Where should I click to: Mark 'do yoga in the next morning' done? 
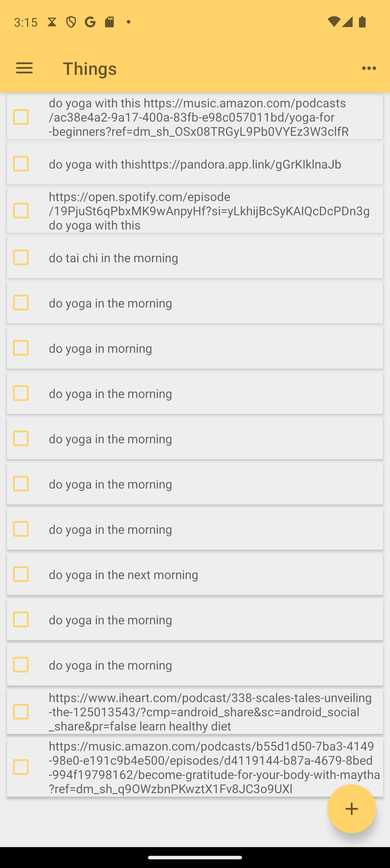[x=21, y=574]
